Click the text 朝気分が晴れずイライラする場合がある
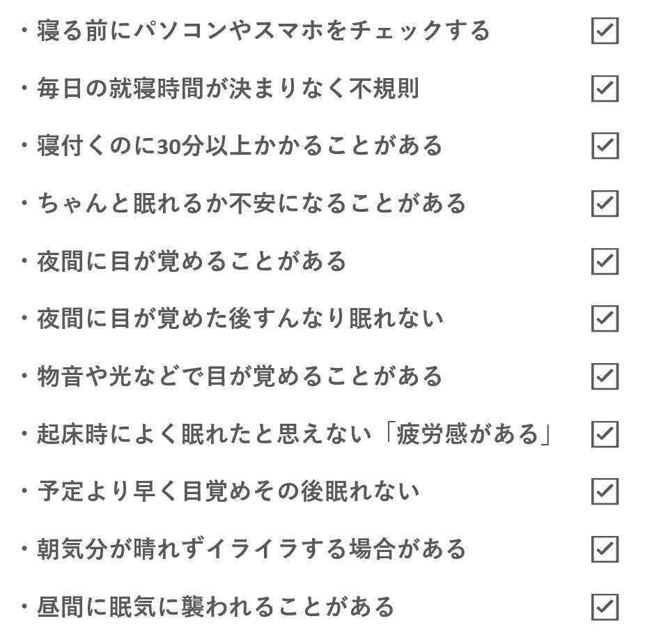645x644 pixels. [251, 549]
